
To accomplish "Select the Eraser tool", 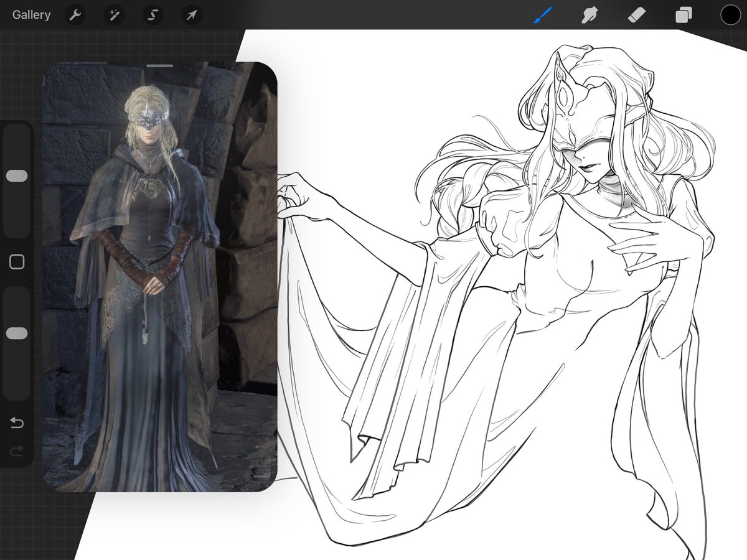I will point(636,15).
